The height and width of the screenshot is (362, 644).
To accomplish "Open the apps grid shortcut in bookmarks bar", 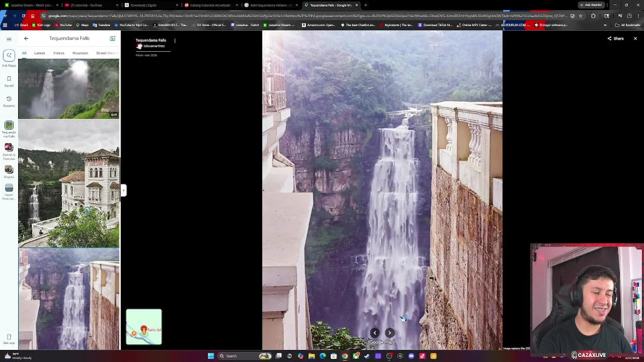I will tap(5, 25).
